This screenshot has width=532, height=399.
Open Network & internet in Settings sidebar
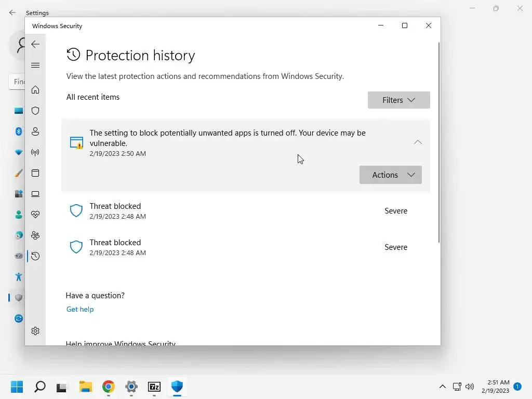click(x=19, y=152)
